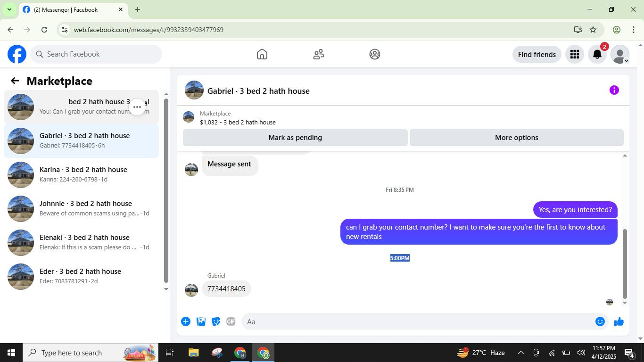
Task: Attach a file with the photo icon
Action: pos(201,321)
